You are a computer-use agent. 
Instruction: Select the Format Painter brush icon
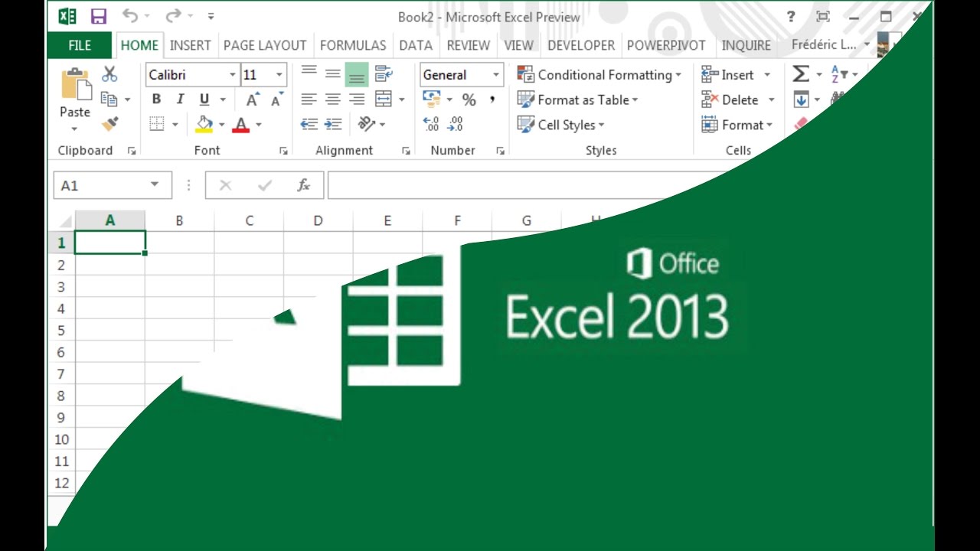109,124
